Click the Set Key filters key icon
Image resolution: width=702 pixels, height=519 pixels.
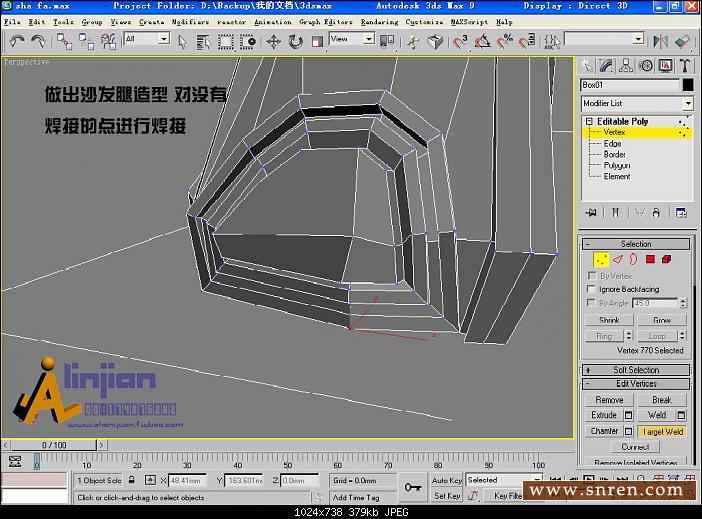coord(412,487)
